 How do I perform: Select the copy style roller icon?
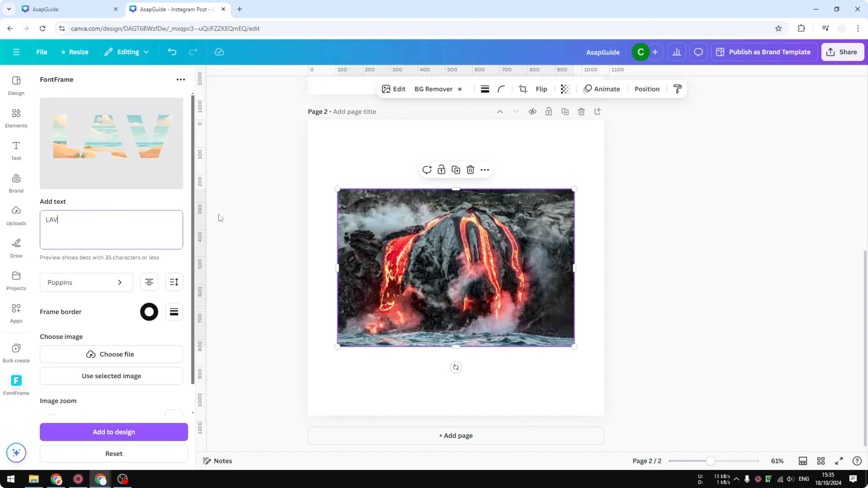click(678, 89)
